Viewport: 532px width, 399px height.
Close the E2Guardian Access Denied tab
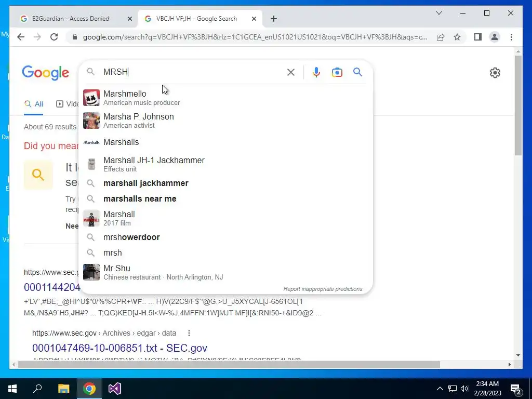(129, 19)
